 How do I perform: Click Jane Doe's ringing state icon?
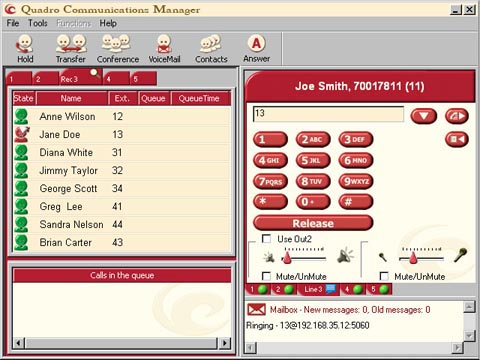[22, 134]
